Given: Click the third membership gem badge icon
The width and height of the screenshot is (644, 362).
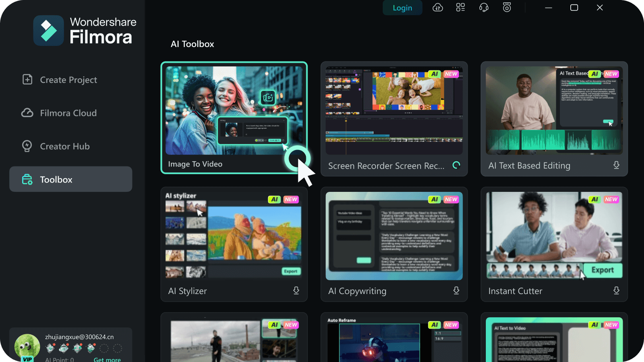Looking at the screenshot, I should [78, 348].
